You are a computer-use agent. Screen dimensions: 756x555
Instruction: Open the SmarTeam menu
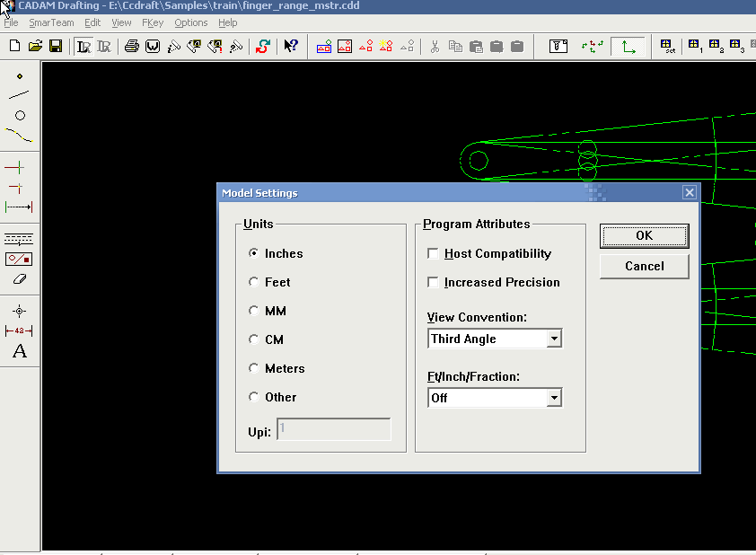point(51,22)
